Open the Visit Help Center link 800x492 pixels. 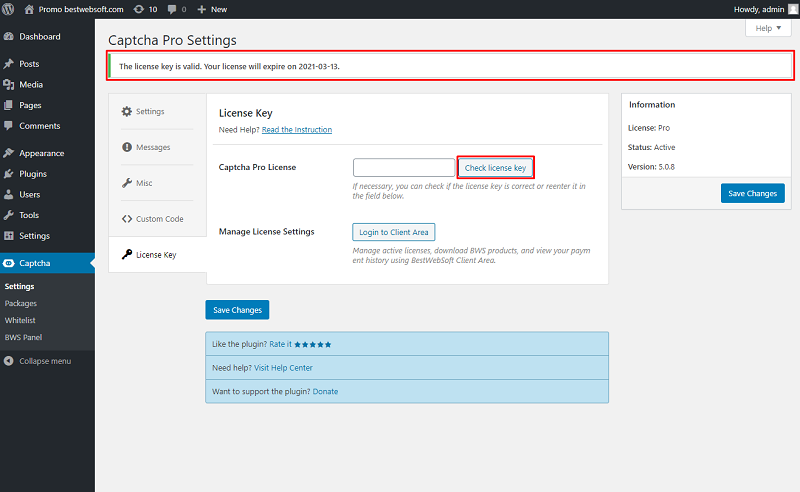point(283,368)
